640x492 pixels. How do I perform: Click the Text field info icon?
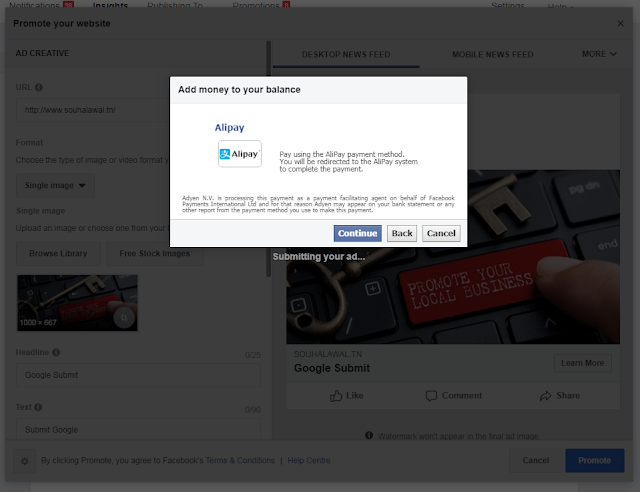point(38,407)
